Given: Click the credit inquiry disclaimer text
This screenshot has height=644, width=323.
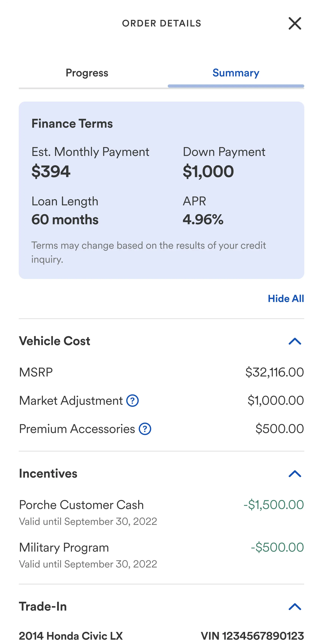Looking at the screenshot, I should [148, 252].
